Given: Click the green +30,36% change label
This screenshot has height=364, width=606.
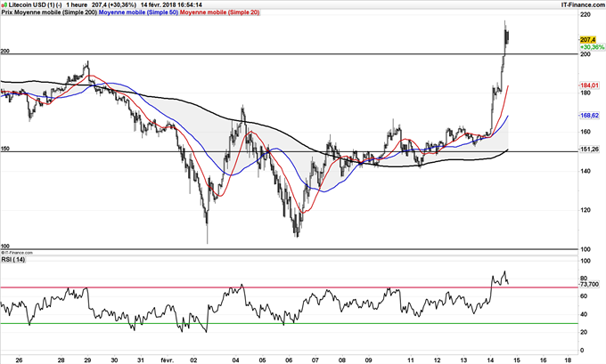Looking at the screenshot, I should 592,47.
